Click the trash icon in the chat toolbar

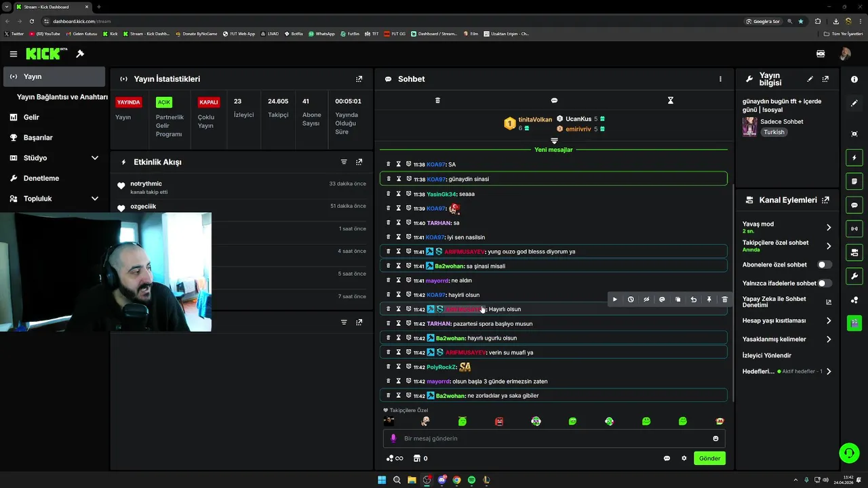pos(437,100)
